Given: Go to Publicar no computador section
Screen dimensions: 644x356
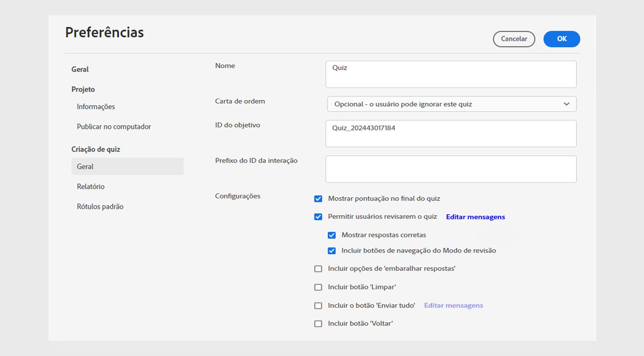Looking at the screenshot, I should tap(114, 126).
